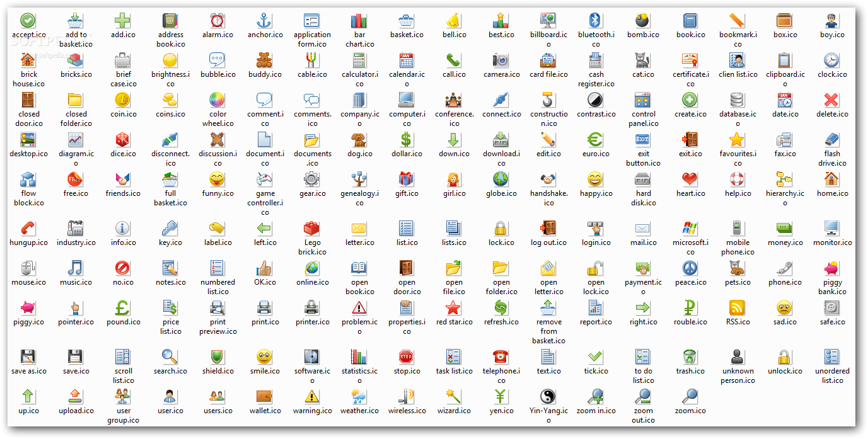Select the cash register.ico icon
The width and height of the screenshot is (868, 439).
[x=596, y=61]
